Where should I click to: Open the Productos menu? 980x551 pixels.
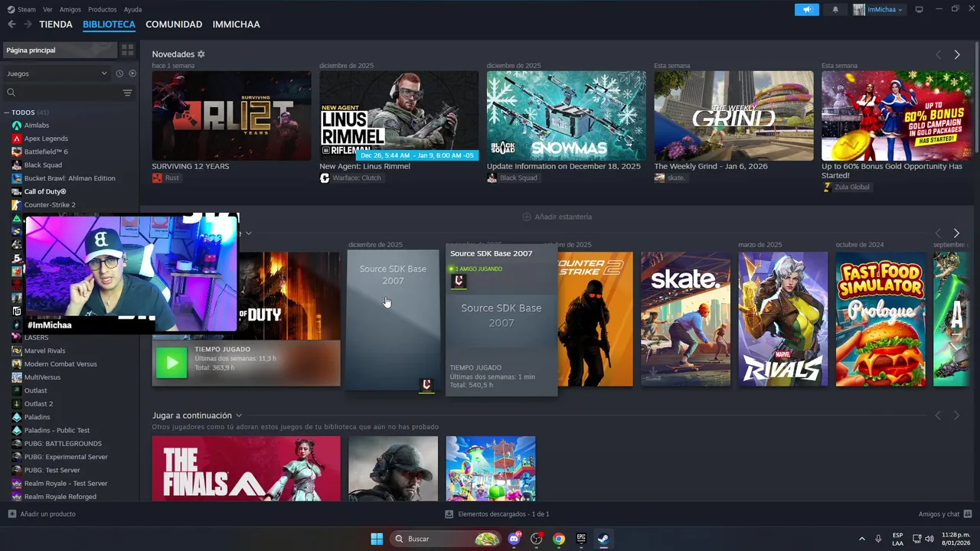pos(103,9)
